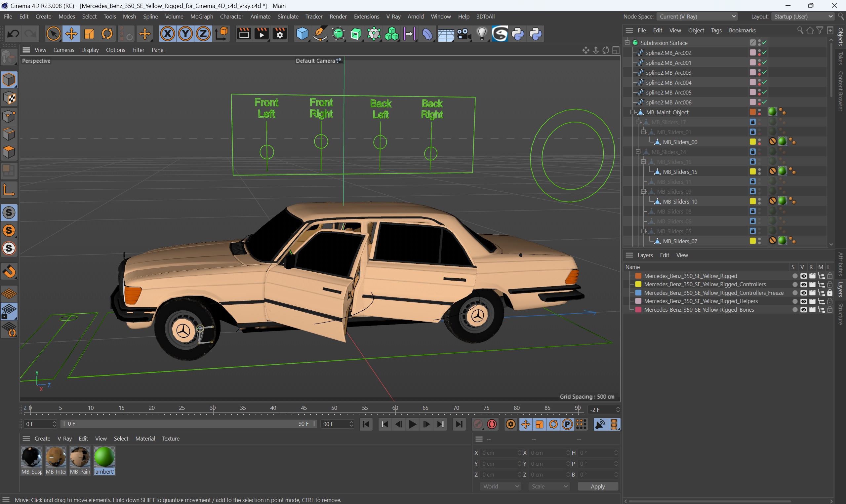The image size is (846, 504).
Task: Activate the Scale tool
Action: [x=89, y=34]
